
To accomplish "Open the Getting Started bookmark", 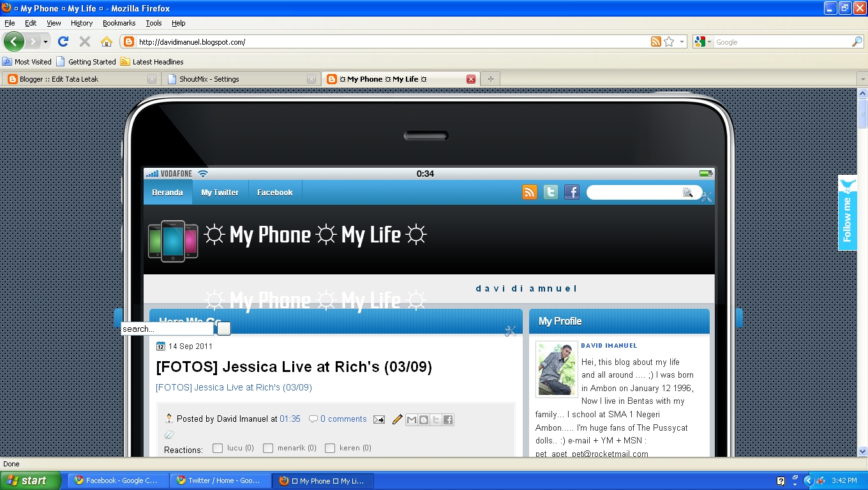I will point(86,62).
